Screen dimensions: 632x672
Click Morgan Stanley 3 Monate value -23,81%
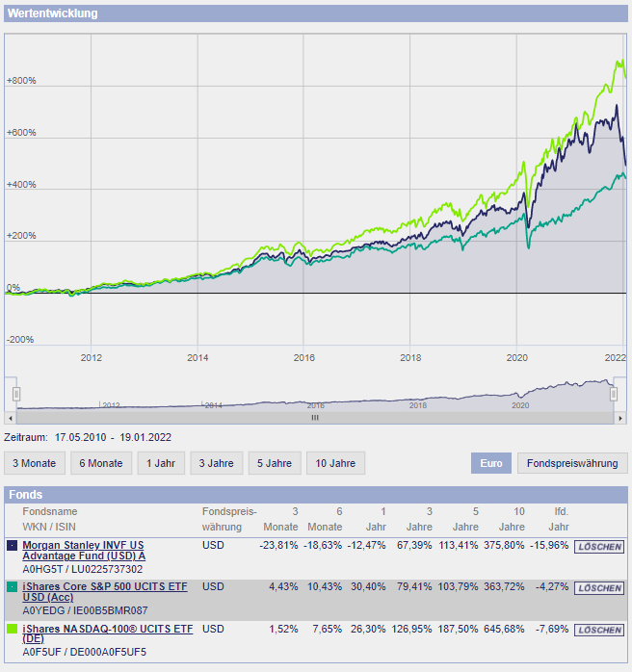click(x=278, y=545)
